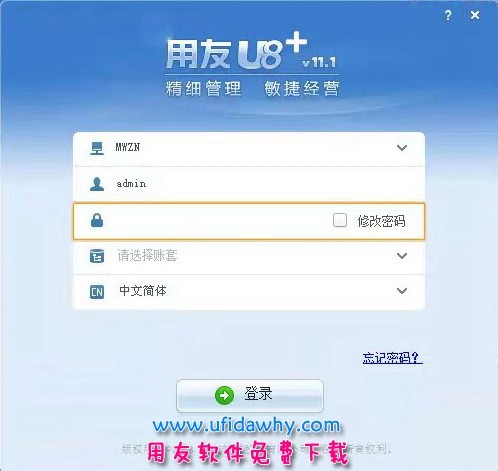Screen dimensions: 498x471
Task: Click the 修改密码 label text
Action: click(x=382, y=221)
